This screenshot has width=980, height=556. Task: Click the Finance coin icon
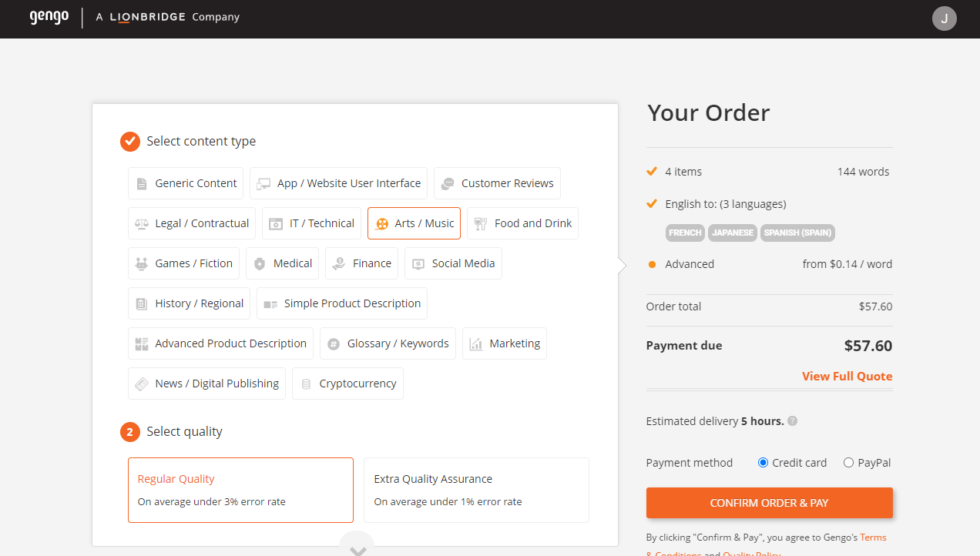pos(339,263)
